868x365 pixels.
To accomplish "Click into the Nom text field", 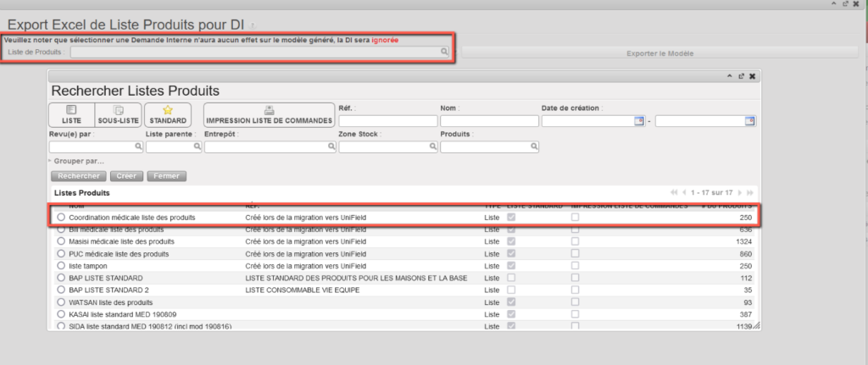I will point(489,121).
